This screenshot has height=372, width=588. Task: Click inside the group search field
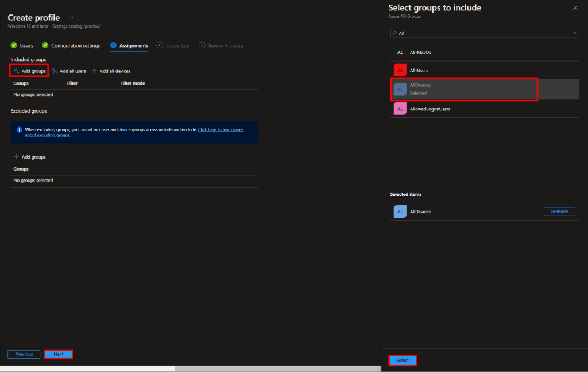(482, 33)
